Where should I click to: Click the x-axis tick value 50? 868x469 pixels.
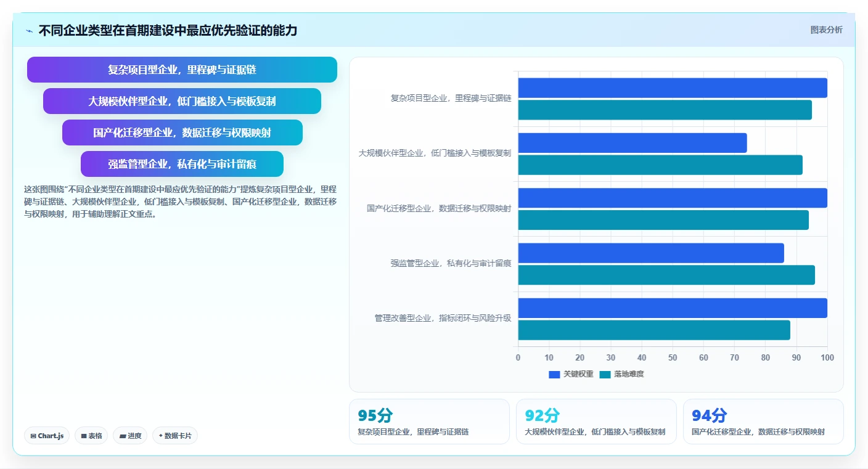click(673, 357)
